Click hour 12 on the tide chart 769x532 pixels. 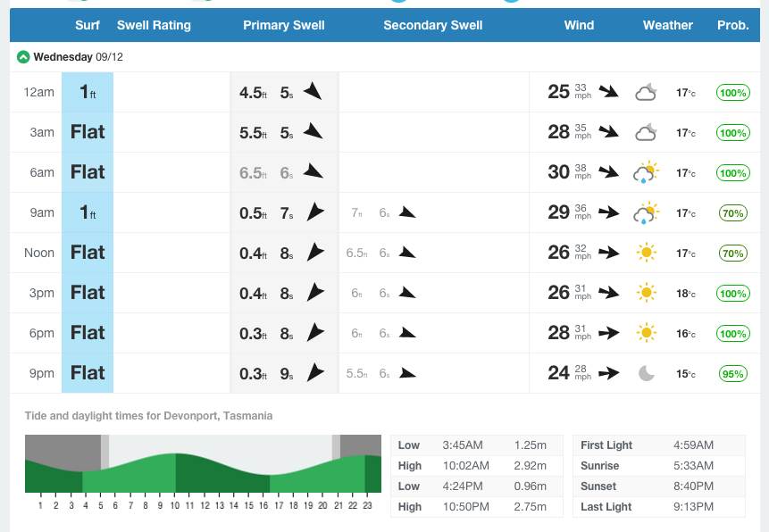(x=205, y=506)
